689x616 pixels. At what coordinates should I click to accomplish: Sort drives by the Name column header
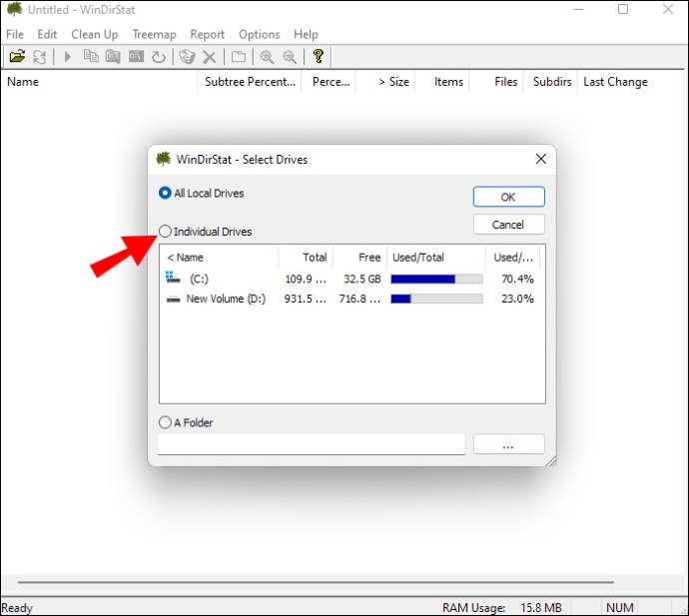pyautogui.click(x=219, y=258)
